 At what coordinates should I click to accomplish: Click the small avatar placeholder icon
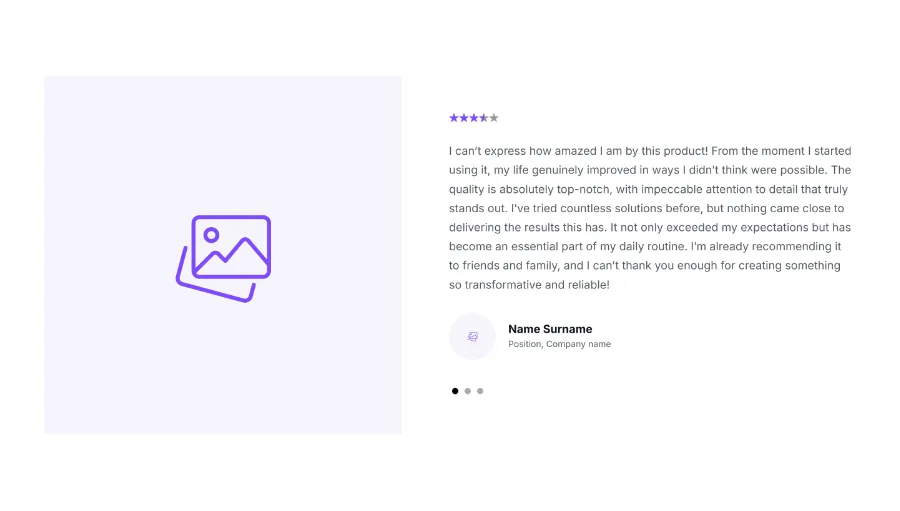pos(473,336)
